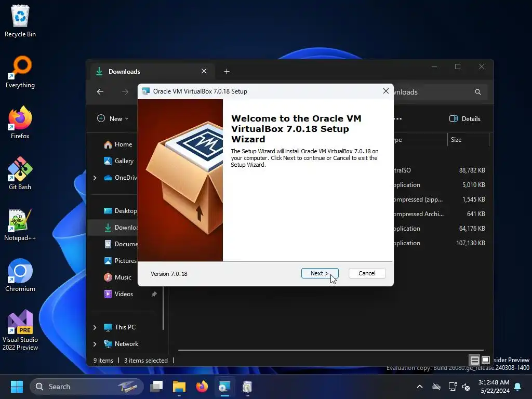Screen dimensions: 532x399
Task: Toggle the Details pane button
Action: (x=465, y=119)
